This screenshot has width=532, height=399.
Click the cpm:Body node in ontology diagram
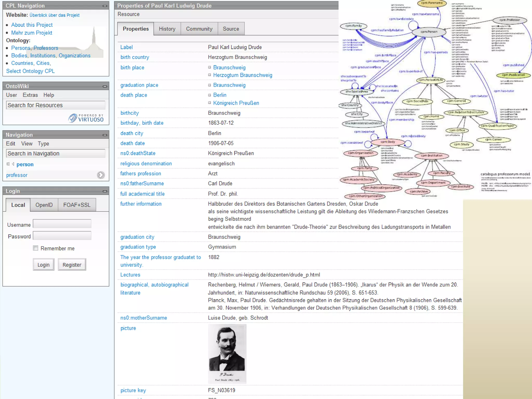pyautogui.click(x=388, y=142)
